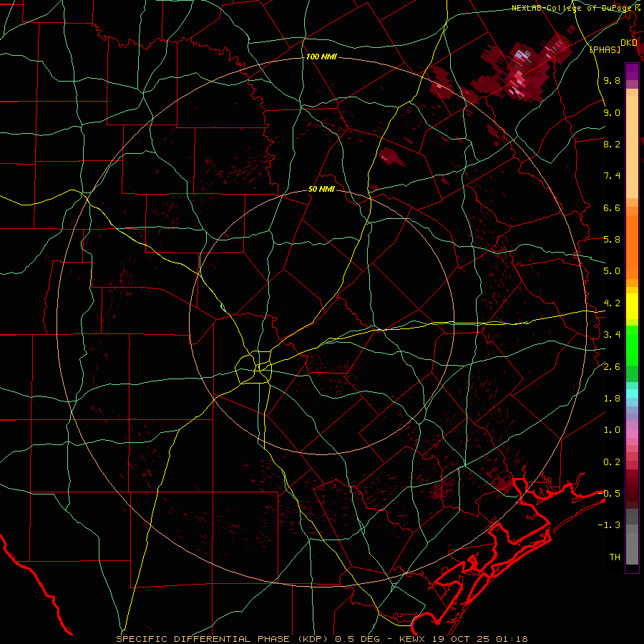Screen dimensions: 644x644
Task: Click the 6.6 value on the legend
Action: (x=612, y=208)
